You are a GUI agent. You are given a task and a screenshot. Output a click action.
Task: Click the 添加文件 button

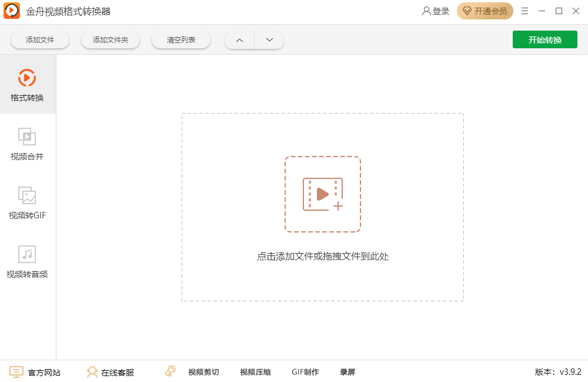click(x=39, y=39)
